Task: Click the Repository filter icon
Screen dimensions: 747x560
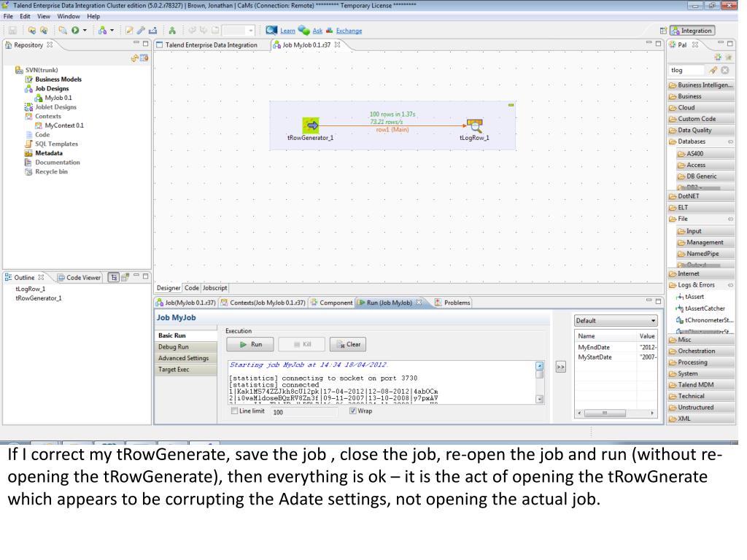Action: (144, 58)
